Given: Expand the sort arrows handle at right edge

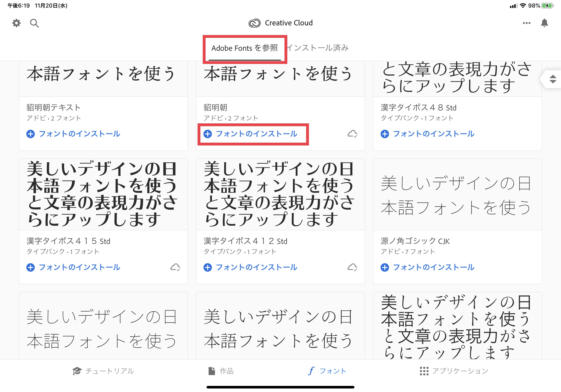Looking at the screenshot, I should coord(553,79).
